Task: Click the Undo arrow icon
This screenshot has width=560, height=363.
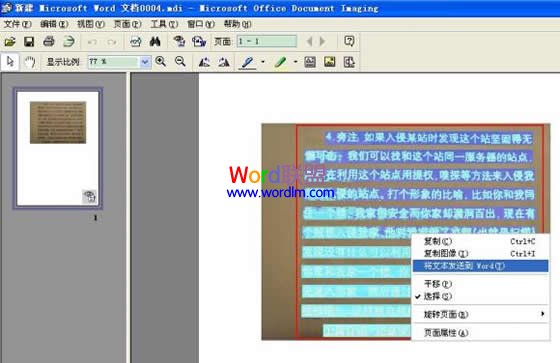Action: 92,42
